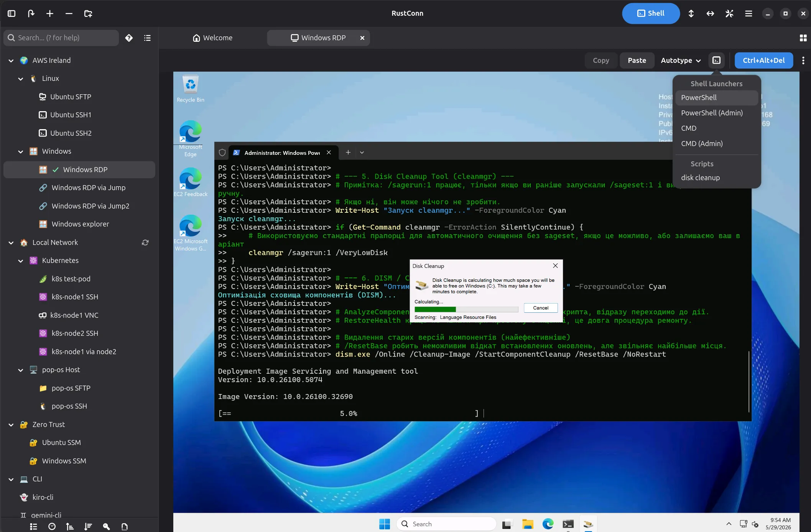Run the disk cleanup script
Screen dimensions: 811x532
click(716, 177)
